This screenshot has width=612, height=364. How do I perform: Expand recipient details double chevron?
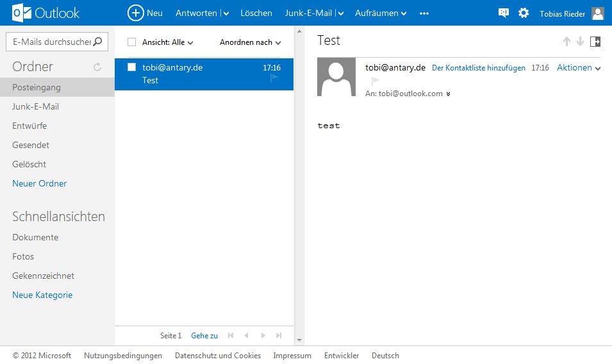tap(448, 94)
